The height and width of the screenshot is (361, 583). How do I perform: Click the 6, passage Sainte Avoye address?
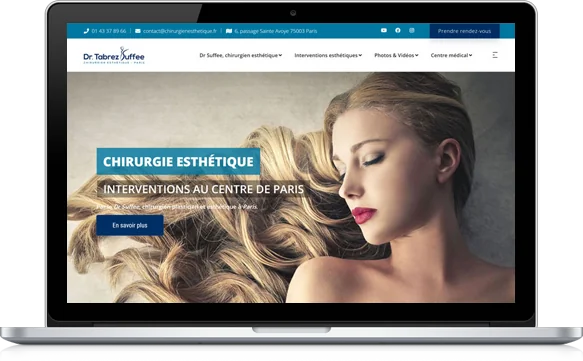pyautogui.click(x=276, y=31)
